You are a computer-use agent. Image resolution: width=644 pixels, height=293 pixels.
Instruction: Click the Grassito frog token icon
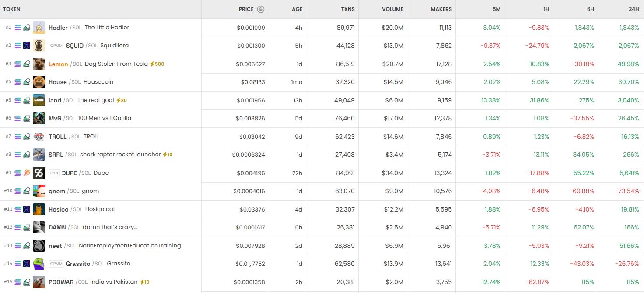click(x=39, y=264)
